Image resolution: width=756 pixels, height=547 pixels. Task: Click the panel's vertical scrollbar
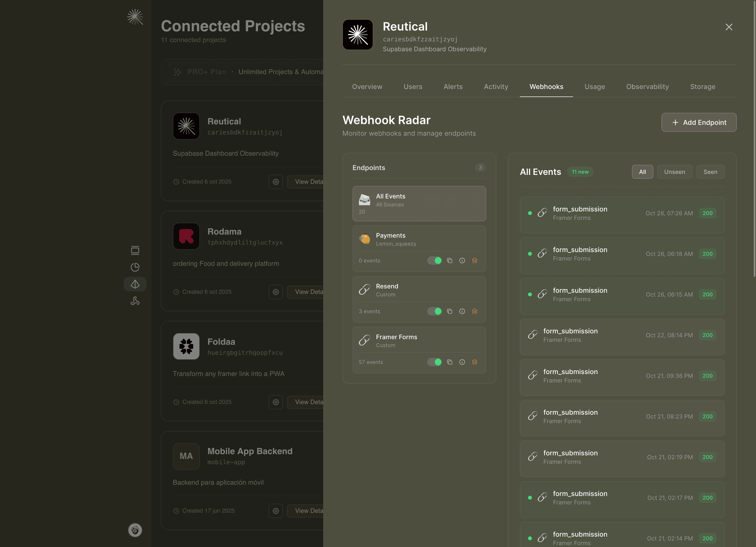tap(754, 138)
